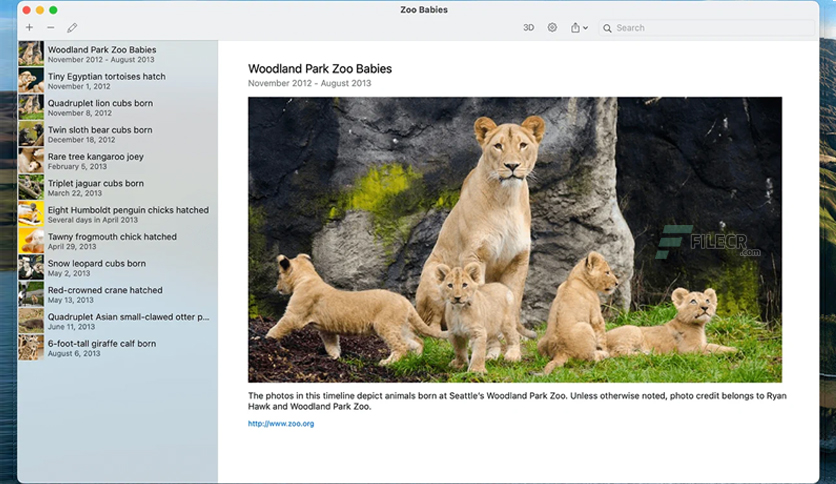Viewport: 836px width, 484px height.
Task: Click the large lion family photo
Action: click(515, 239)
